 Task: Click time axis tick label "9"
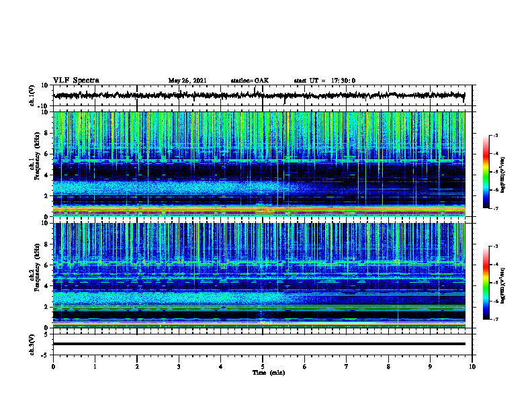[430, 367]
